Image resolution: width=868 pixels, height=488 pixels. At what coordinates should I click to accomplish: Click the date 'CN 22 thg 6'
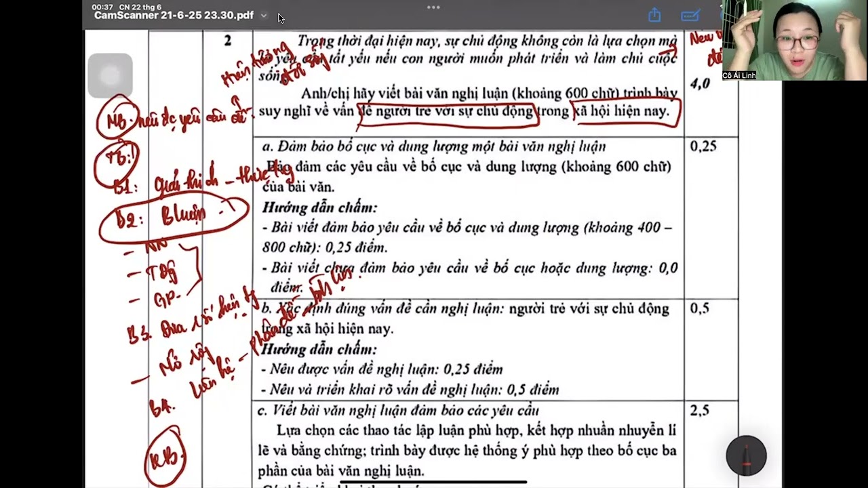[x=140, y=7]
